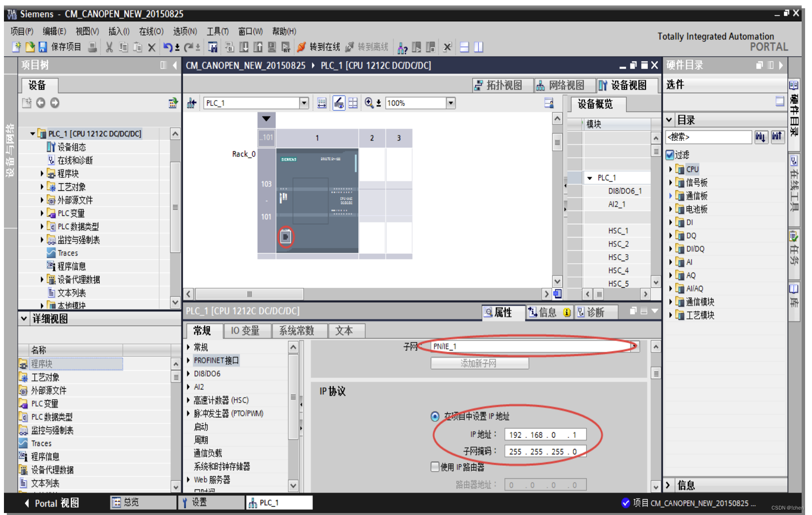The width and height of the screenshot is (812, 515).
Task: Click the show address labels icon
Action: pos(339,103)
